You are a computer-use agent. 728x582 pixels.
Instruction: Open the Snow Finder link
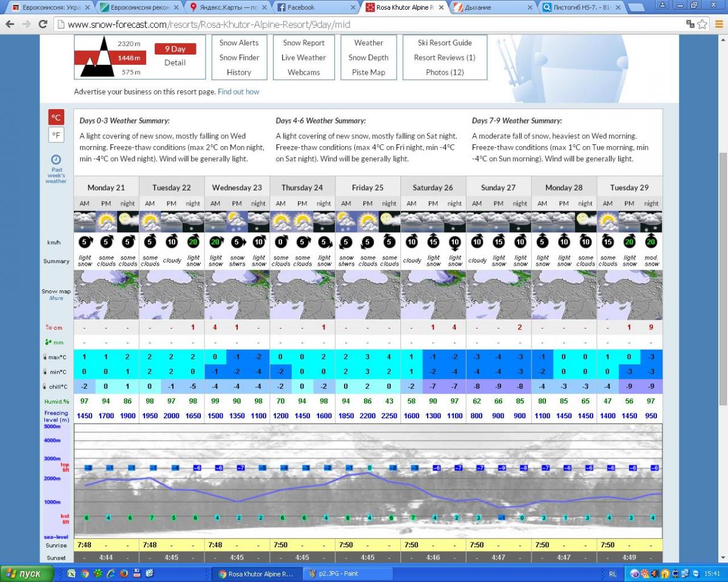239,58
